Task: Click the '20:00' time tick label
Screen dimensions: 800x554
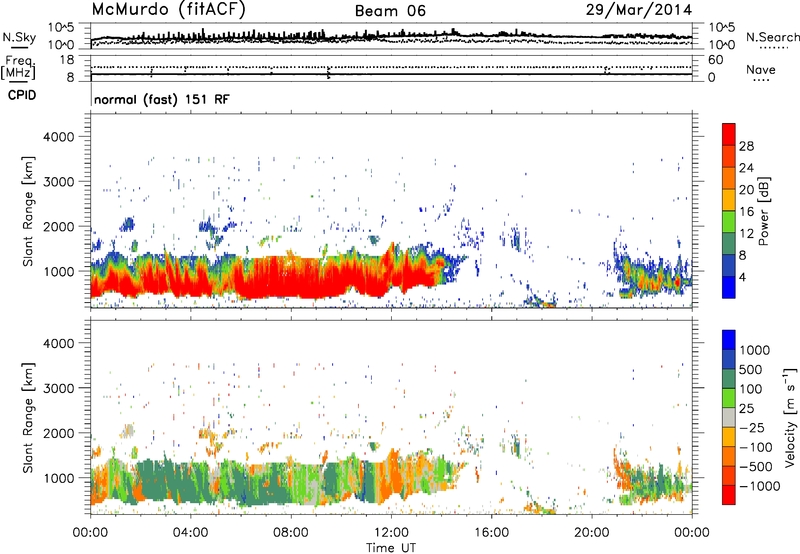Action: (592, 533)
